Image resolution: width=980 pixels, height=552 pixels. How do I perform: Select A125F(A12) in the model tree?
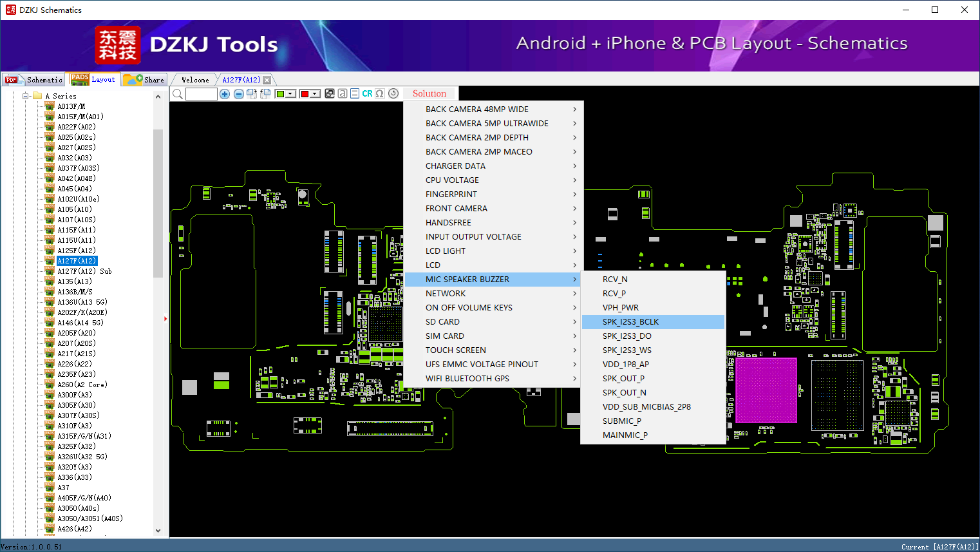pyautogui.click(x=77, y=251)
